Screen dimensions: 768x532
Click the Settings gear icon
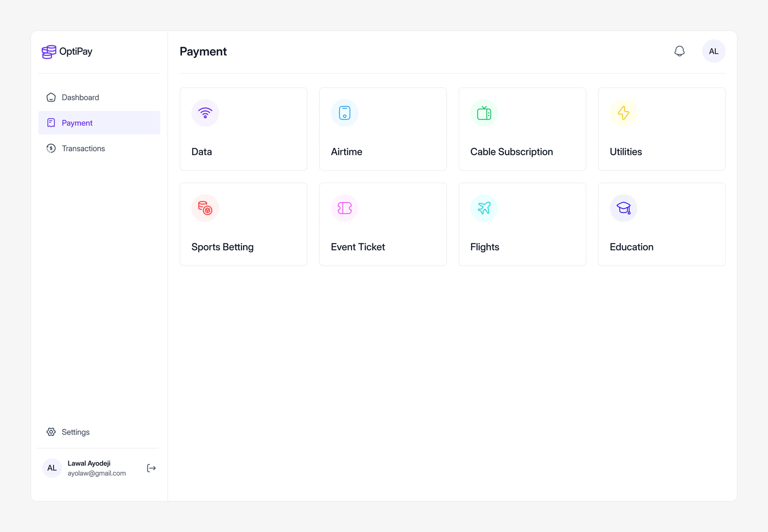[51, 432]
